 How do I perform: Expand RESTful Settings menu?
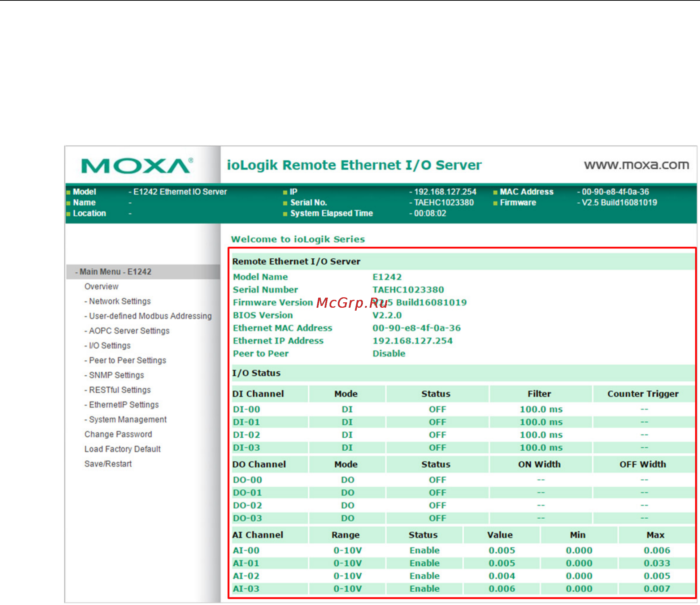tap(117, 390)
